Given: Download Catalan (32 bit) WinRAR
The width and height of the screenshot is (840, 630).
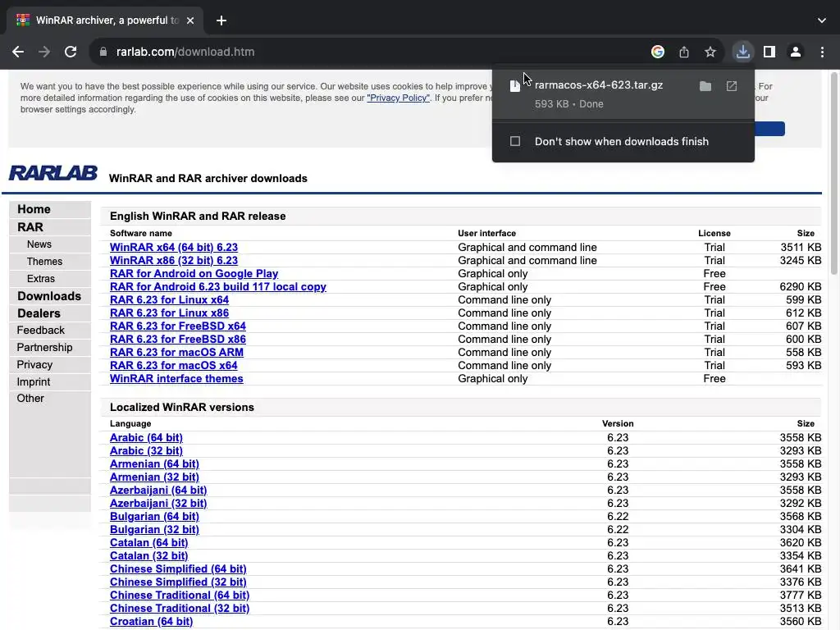Looking at the screenshot, I should pyautogui.click(x=149, y=556).
